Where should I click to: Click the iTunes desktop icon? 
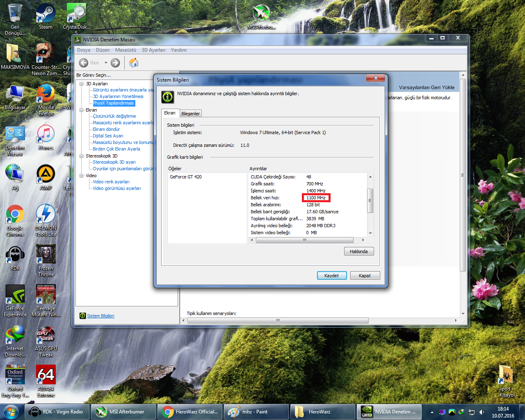(x=46, y=137)
